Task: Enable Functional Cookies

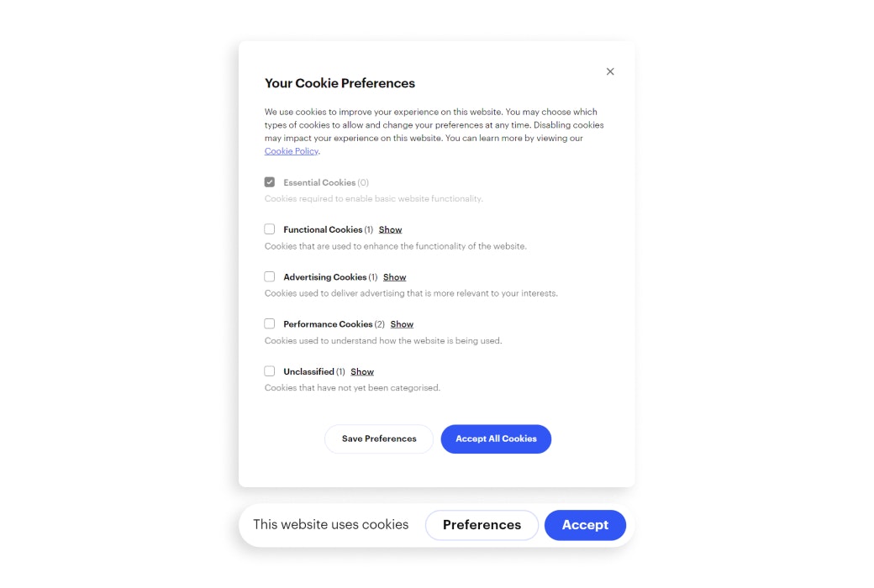Action: [270, 228]
